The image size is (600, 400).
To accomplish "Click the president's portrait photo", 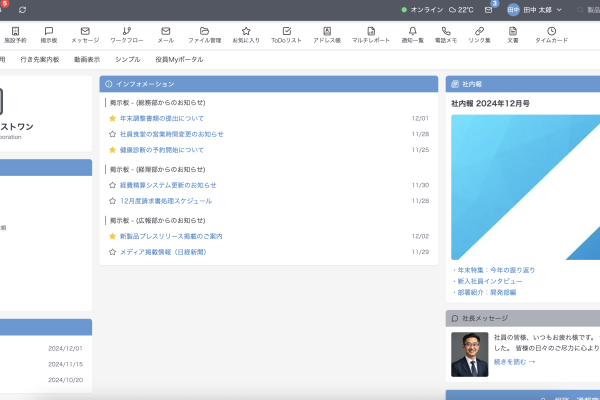I will [x=470, y=354].
